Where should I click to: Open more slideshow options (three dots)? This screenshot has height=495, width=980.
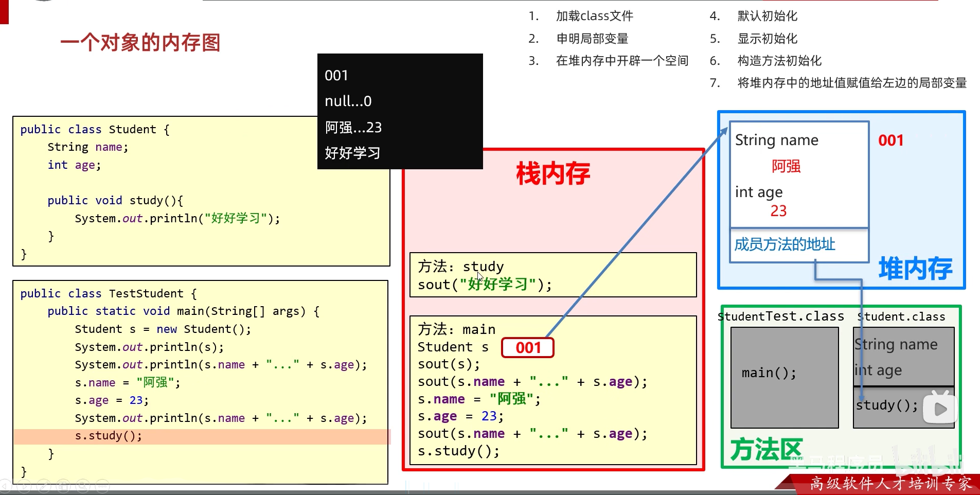pyautogui.click(x=102, y=485)
